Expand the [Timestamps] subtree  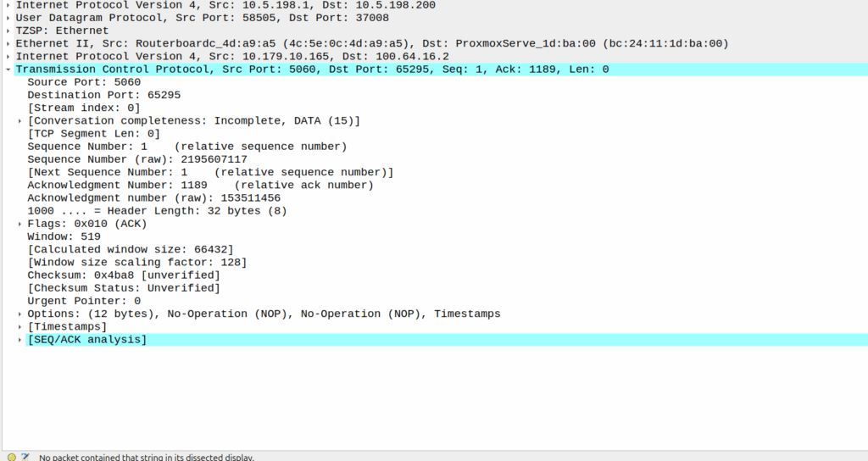pyautogui.click(x=19, y=326)
